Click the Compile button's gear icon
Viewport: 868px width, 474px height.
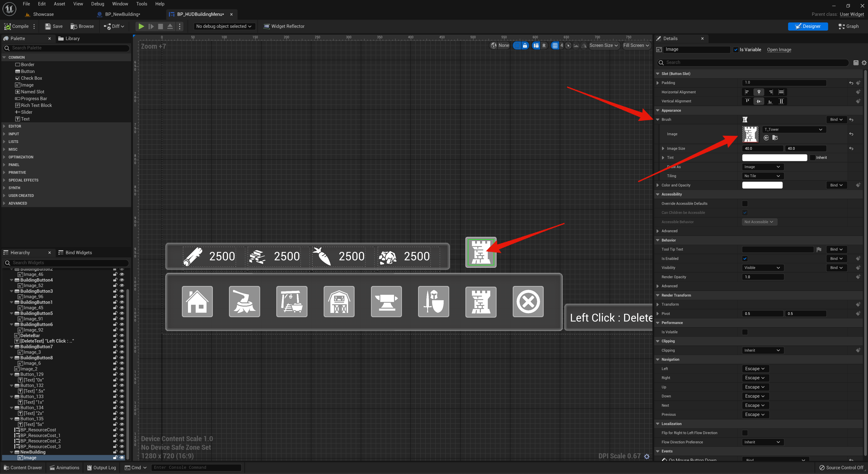click(x=34, y=26)
